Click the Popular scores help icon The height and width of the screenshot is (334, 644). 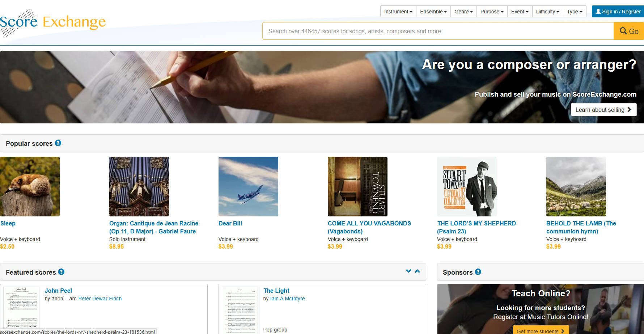(58, 143)
